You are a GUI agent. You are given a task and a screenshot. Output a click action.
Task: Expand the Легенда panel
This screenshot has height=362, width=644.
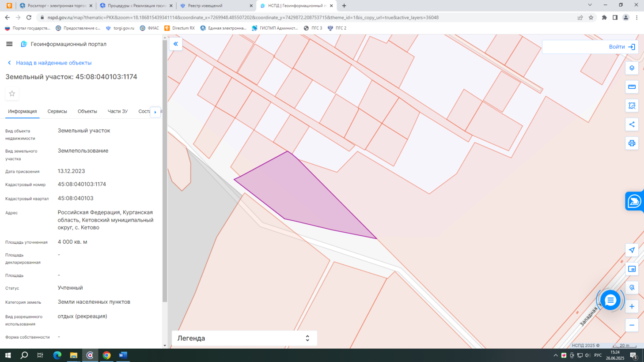click(x=244, y=338)
